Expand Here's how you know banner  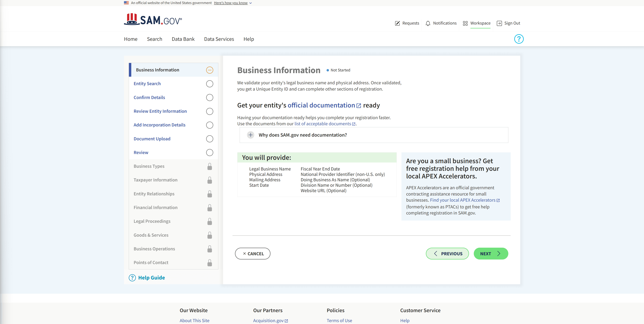coord(233,3)
